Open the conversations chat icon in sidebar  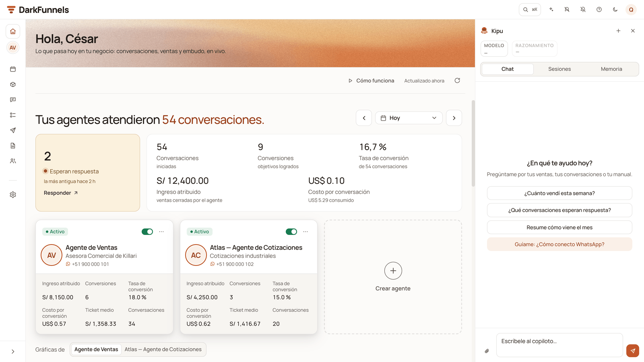pyautogui.click(x=13, y=100)
